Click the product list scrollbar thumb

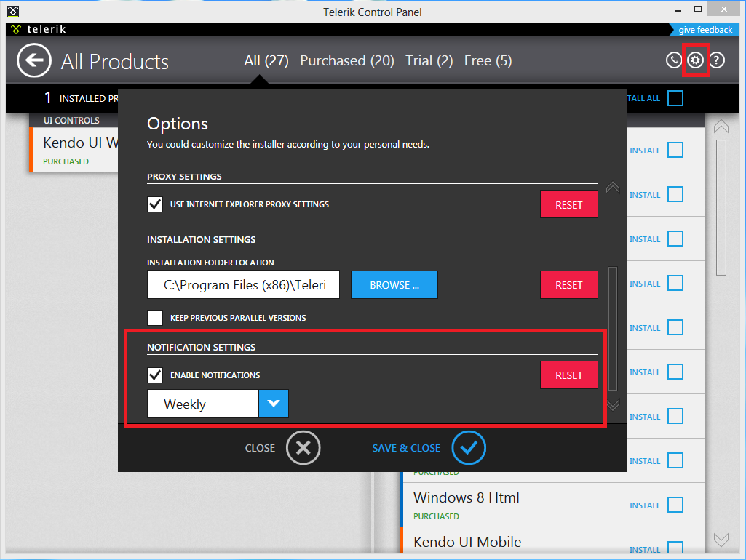(x=721, y=207)
